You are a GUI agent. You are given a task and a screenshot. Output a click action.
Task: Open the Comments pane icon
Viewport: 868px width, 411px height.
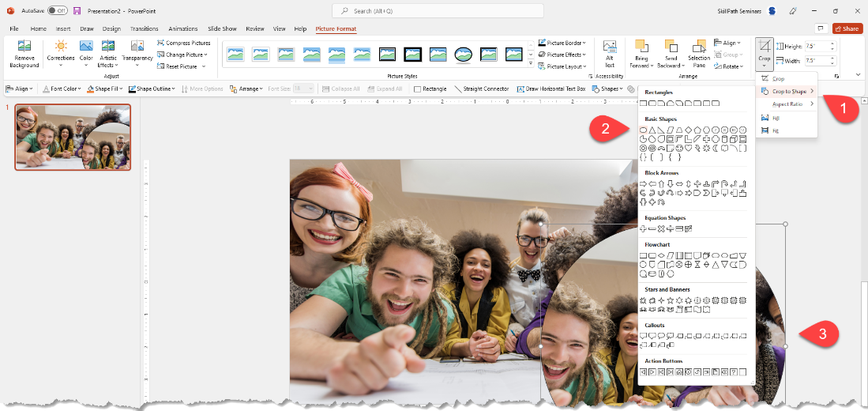[x=820, y=28]
